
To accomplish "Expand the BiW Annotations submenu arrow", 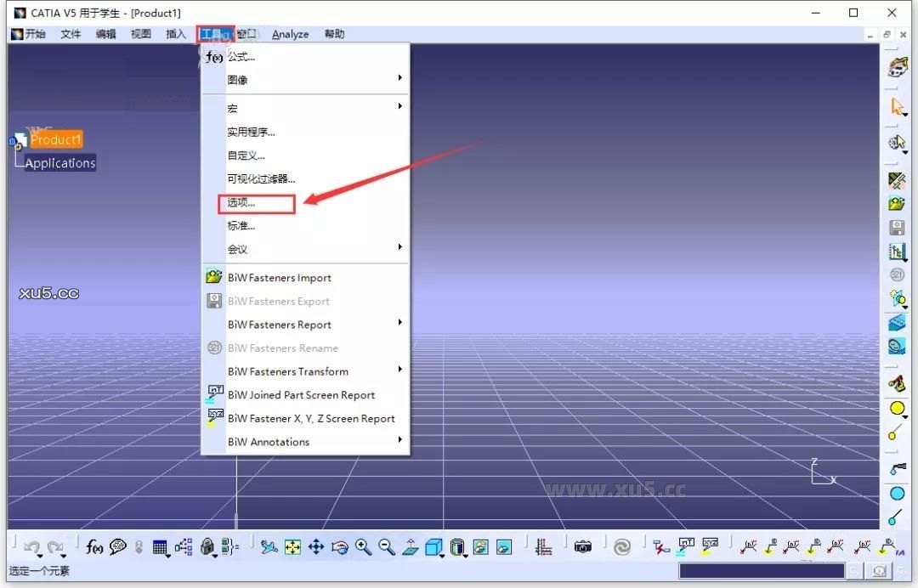I will pyautogui.click(x=399, y=441).
